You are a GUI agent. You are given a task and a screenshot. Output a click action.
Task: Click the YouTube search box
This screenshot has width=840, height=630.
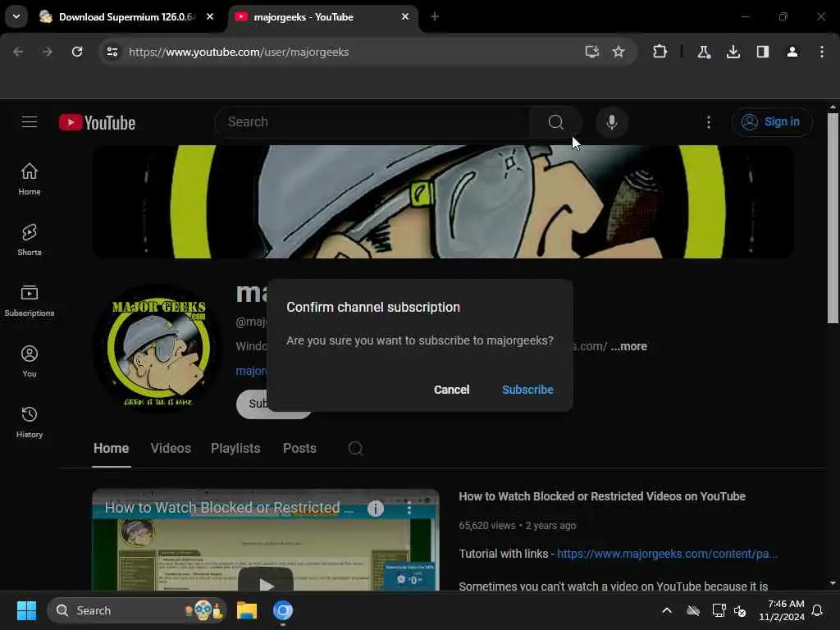pyautogui.click(x=372, y=122)
